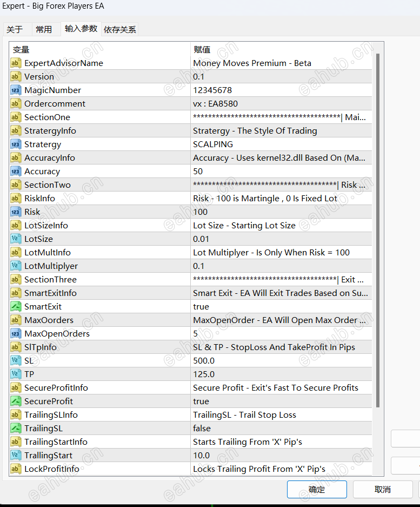This screenshot has height=507, width=420.
Task: Click the double-type icon beside TrallingStart
Action: (x=16, y=456)
